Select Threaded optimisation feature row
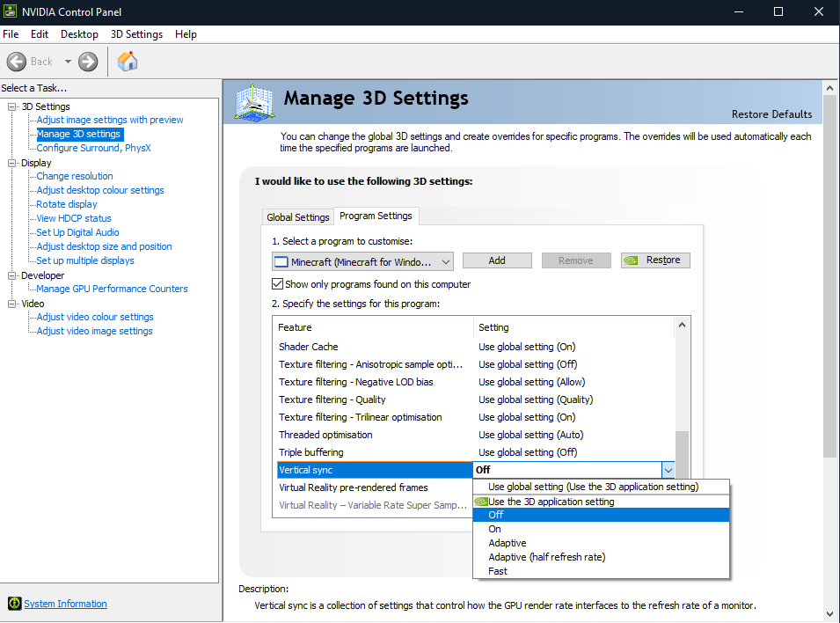Image resolution: width=840 pixels, height=623 pixels. (x=474, y=435)
